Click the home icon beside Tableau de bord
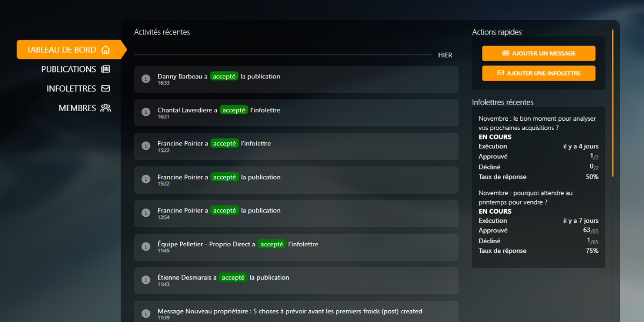Image resolution: width=644 pixels, height=322 pixels. click(106, 50)
